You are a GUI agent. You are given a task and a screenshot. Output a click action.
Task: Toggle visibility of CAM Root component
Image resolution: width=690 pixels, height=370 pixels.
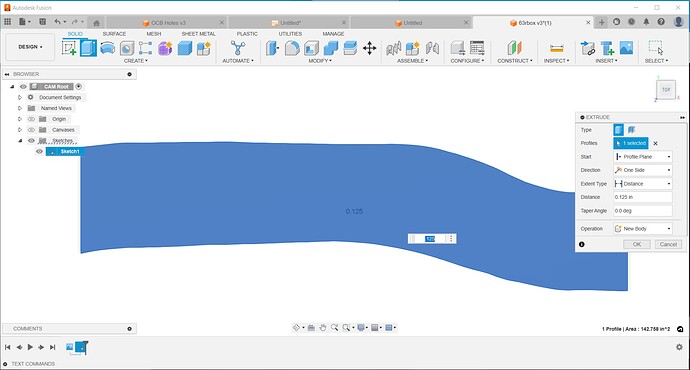23,87
